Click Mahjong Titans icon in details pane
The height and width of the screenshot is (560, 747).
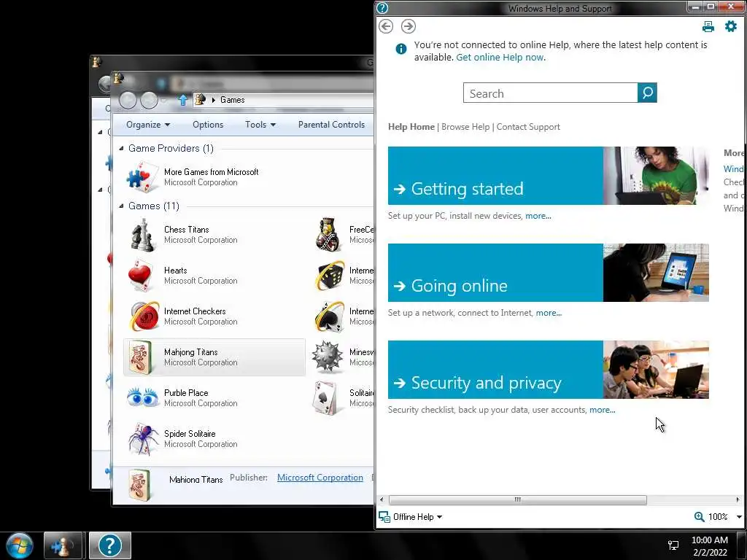click(140, 485)
